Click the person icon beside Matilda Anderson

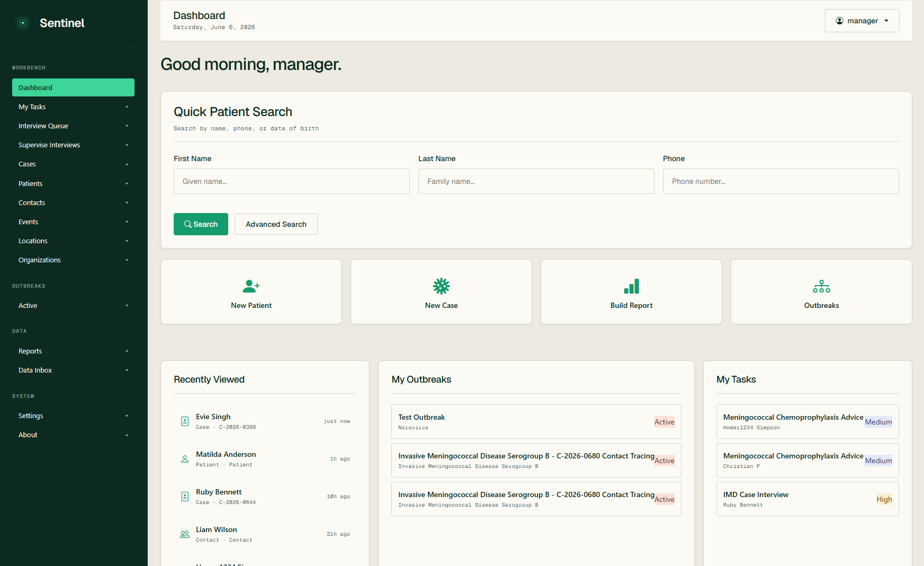pyautogui.click(x=185, y=459)
